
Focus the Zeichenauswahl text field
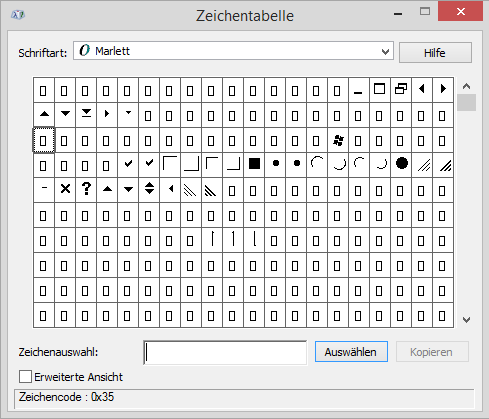(225, 353)
